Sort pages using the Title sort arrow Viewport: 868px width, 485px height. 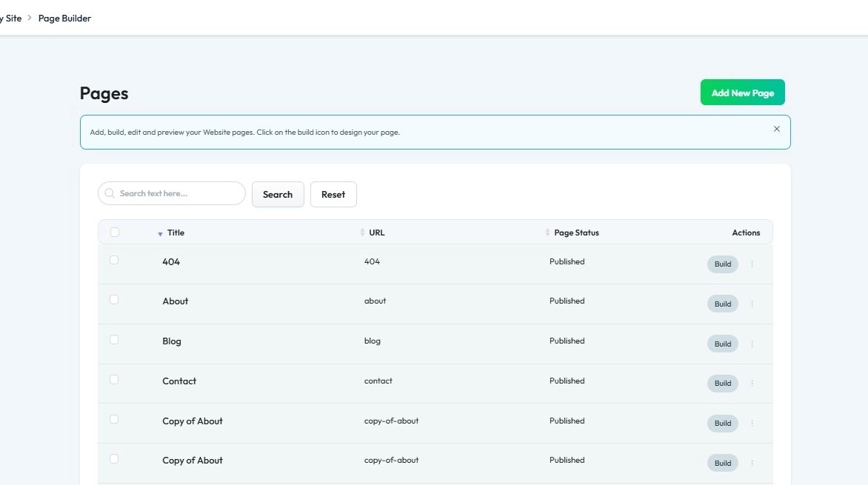click(x=160, y=234)
